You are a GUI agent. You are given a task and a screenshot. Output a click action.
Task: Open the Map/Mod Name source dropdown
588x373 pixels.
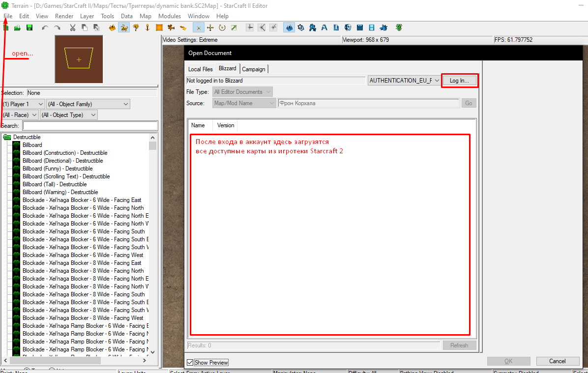(x=244, y=103)
